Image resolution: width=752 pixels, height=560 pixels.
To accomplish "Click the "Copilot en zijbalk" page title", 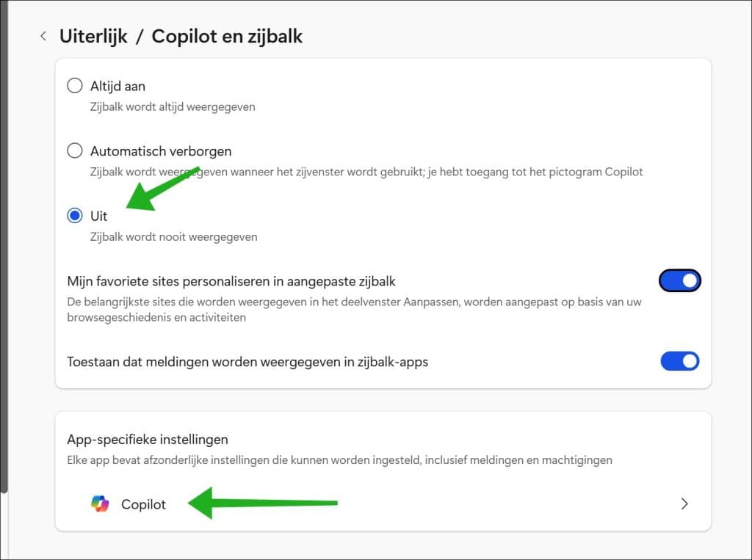I will pyautogui.click(x=228, y=35).
